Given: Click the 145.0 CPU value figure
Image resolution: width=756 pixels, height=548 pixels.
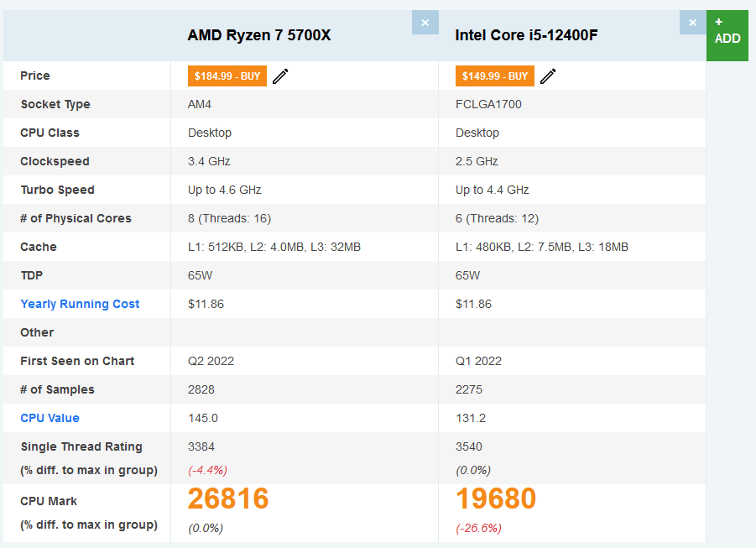Looking at the screenshot, I should click(202, 418).
